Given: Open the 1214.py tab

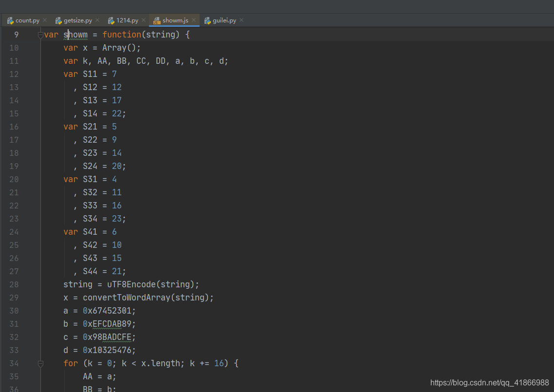Looking at the screenshot, I should [127, 20].
